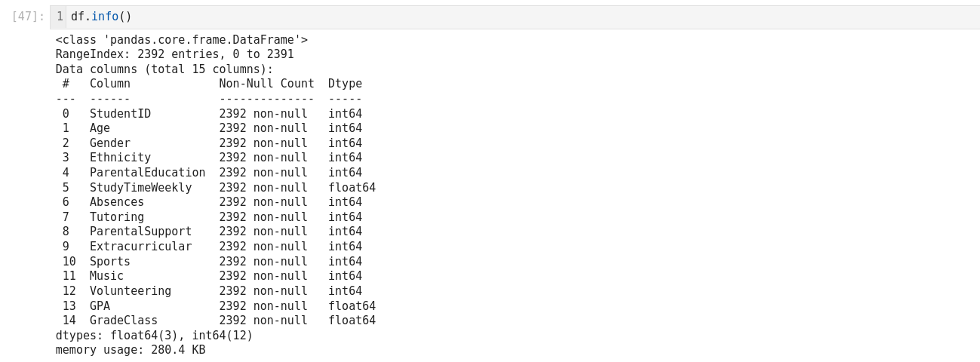Click the word 'info' in the code

105,17
